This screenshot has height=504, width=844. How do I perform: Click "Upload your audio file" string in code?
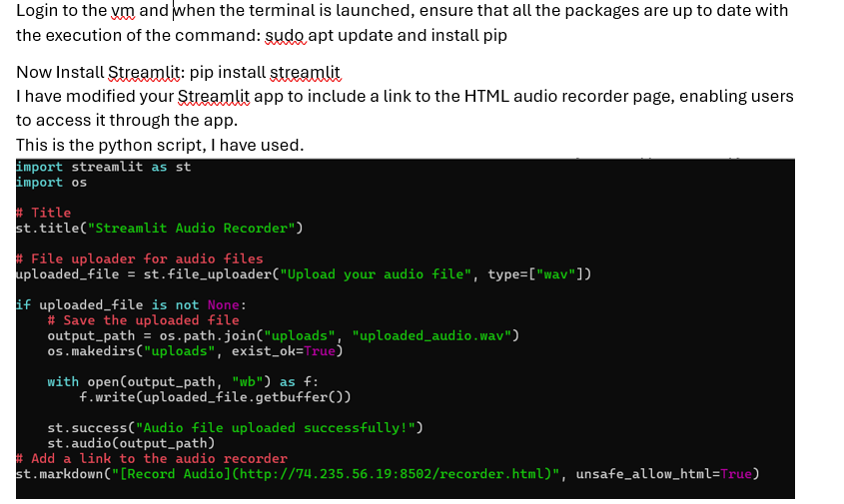pyautogui.click(x=376, y=274)
